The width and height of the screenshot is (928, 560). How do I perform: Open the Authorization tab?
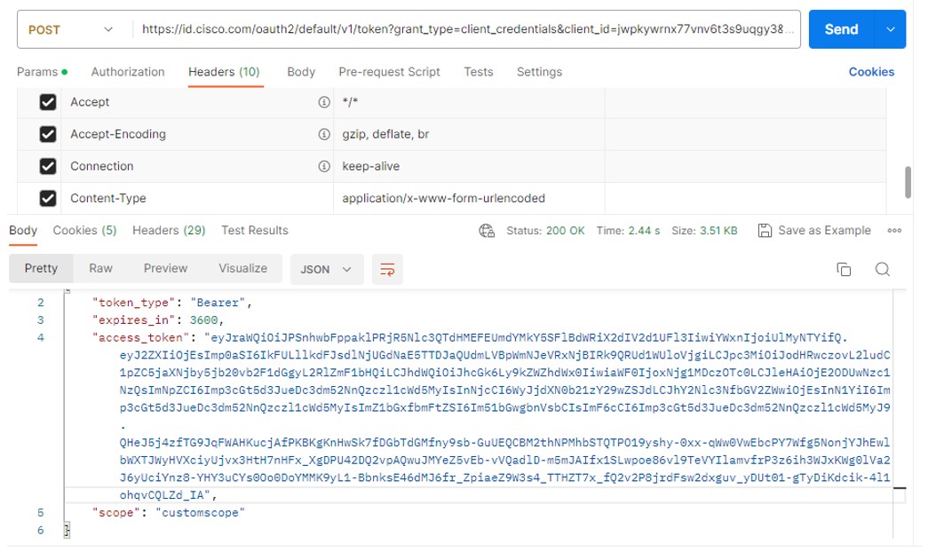[x=128, y=72]
